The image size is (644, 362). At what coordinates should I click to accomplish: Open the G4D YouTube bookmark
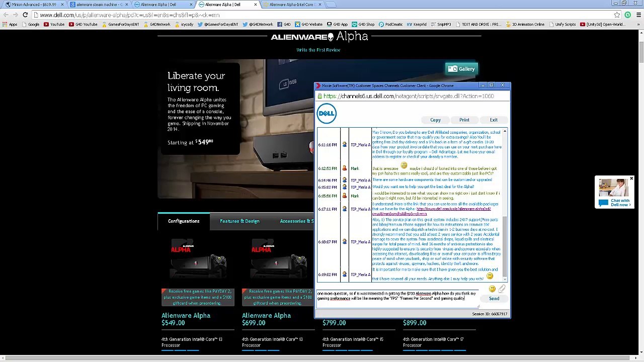[83, 24]
